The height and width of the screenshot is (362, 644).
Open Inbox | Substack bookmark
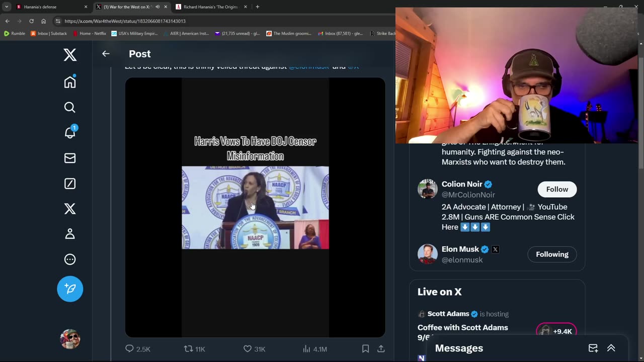tap(49, 34)
